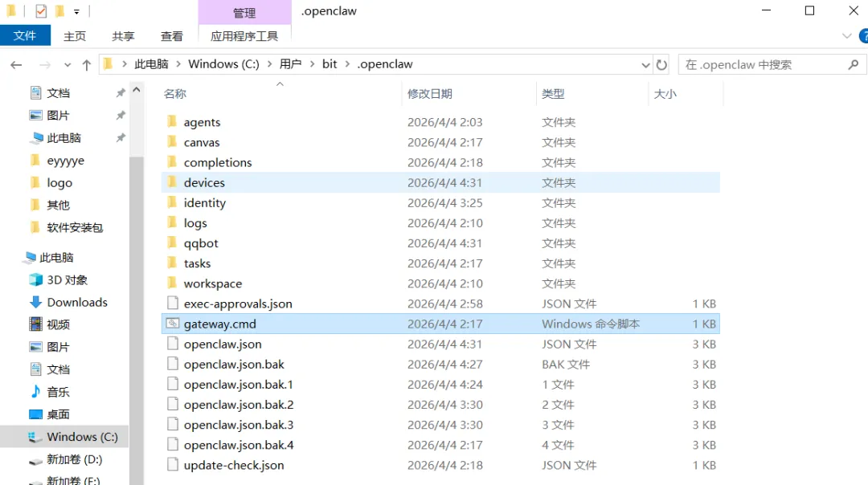Click the search magnifier icon
Viewport: 868px width, 485px height.
point(853,65)
